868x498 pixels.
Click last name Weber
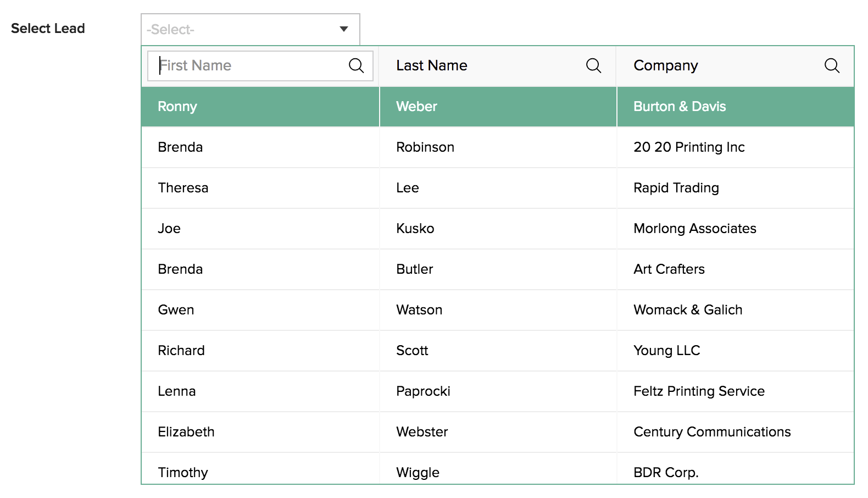tap(416, 107)
